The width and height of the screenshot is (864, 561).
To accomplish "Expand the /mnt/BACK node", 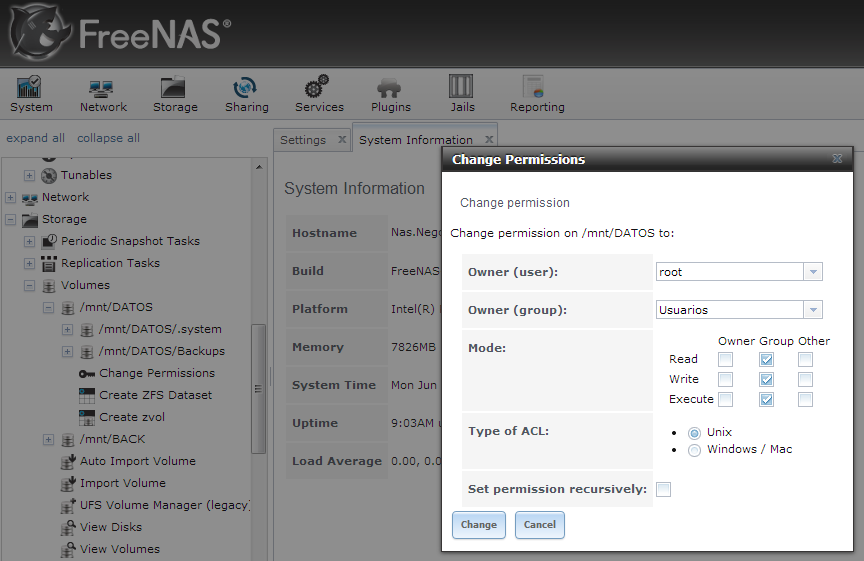I will coord(48,440).
